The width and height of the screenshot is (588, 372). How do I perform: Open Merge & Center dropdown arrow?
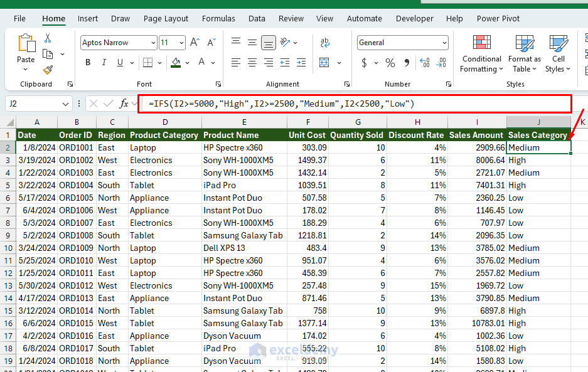pyautogui.click(x=339, y=63)
